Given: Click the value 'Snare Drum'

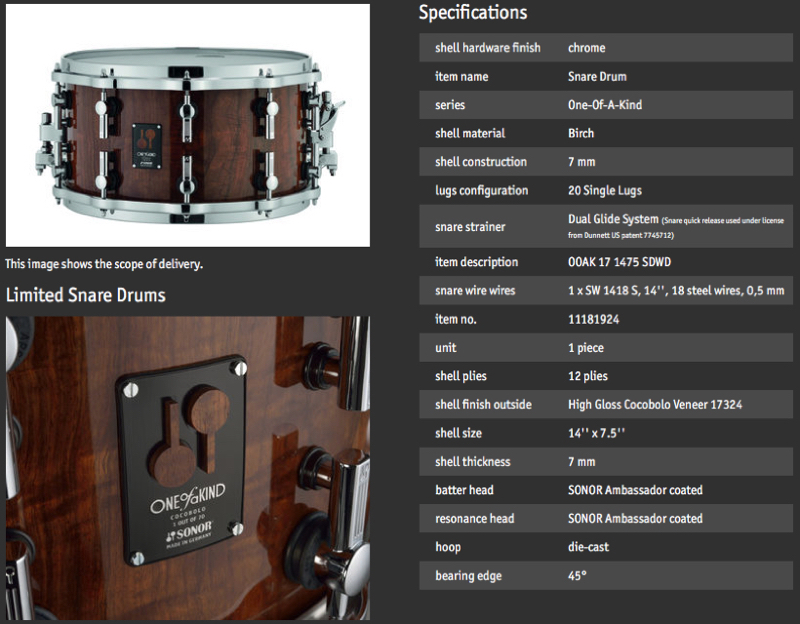Looking at the screenshot, I should tap(597, 77).
